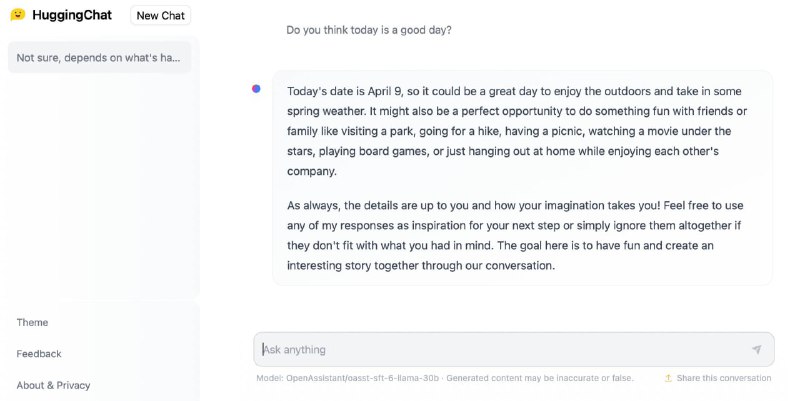
Task: Click the user question "Do you think today is a good day?"
Action: 368,30
